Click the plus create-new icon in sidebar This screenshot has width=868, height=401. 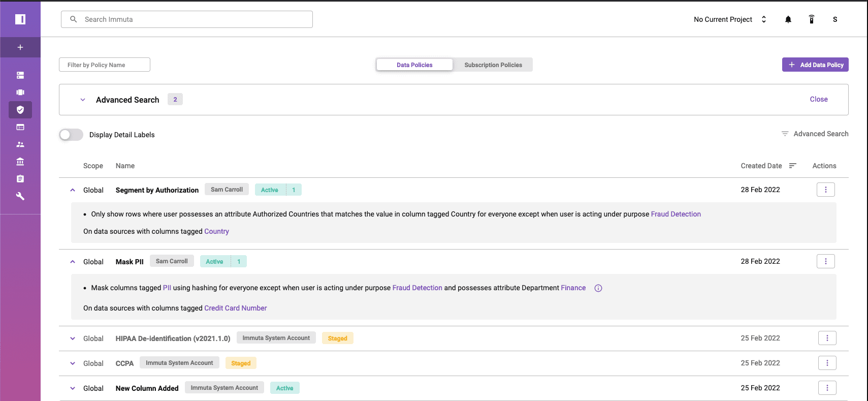20,47
